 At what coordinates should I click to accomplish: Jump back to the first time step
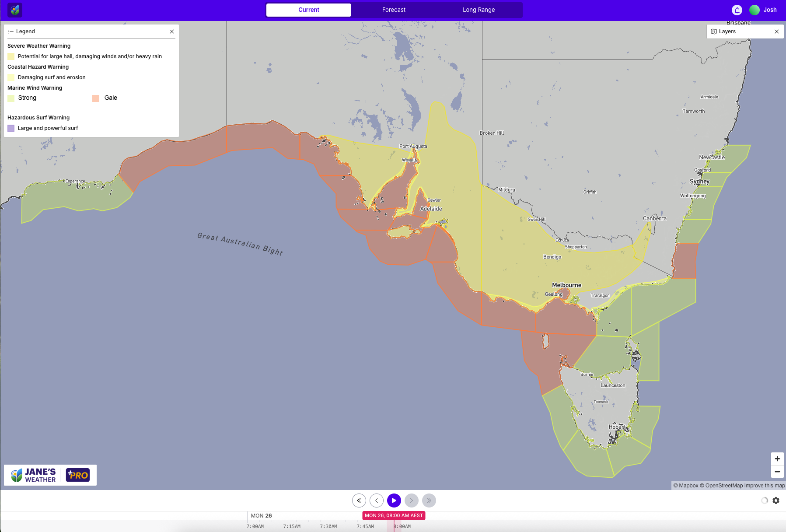tap(359, 500)
